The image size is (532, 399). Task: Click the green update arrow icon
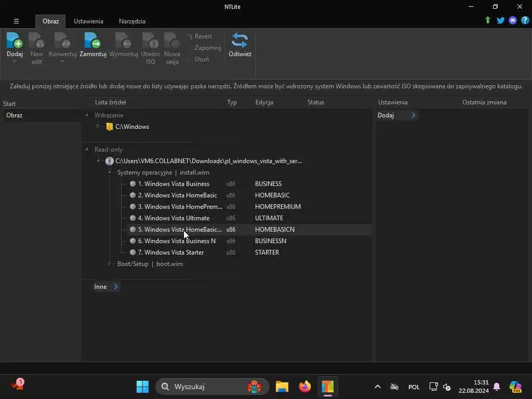coord(487,20)
